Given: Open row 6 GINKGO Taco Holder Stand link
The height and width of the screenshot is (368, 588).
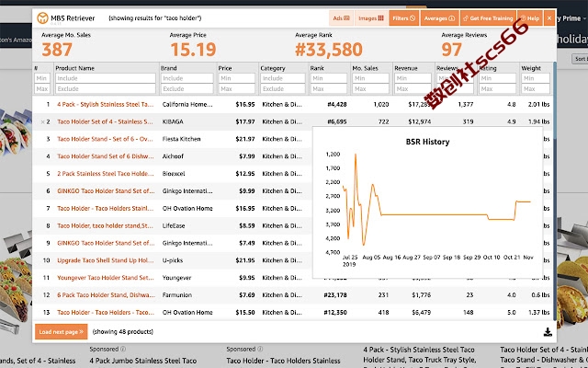Looking at the screenshot, I should tap(106, 190).
